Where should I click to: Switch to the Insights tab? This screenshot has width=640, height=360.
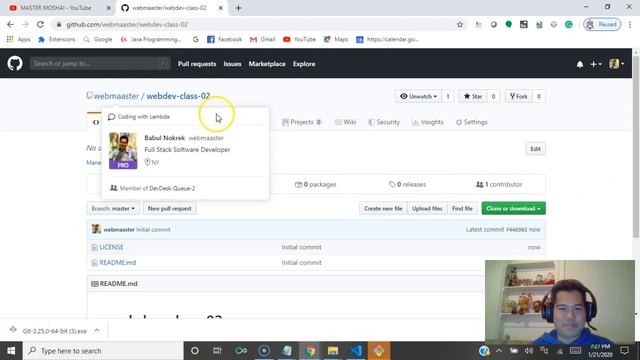click(427, 122)
